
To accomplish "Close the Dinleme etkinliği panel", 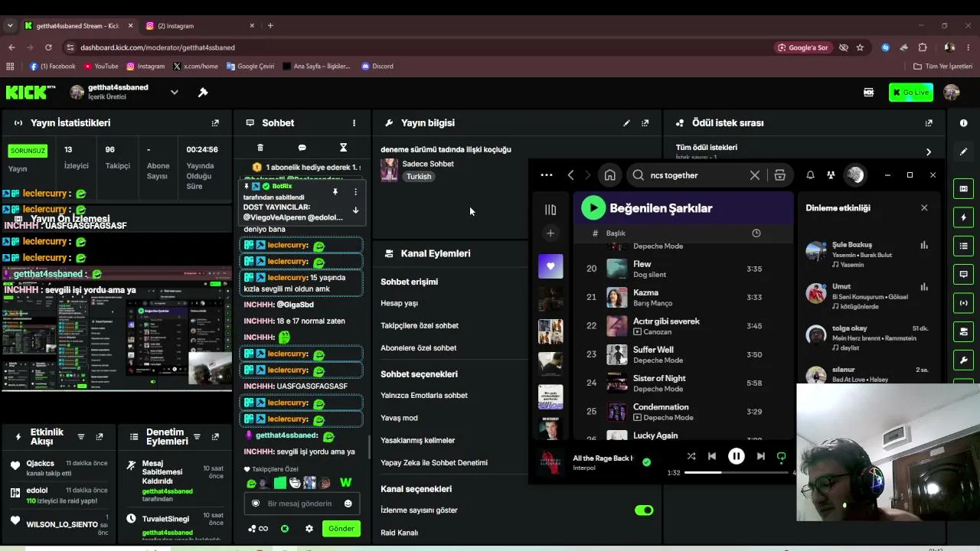I will [924, 207].
